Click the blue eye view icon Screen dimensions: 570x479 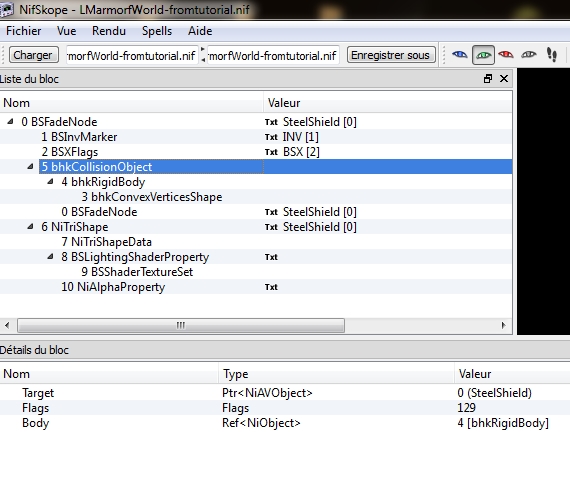[x=460, y=55]
